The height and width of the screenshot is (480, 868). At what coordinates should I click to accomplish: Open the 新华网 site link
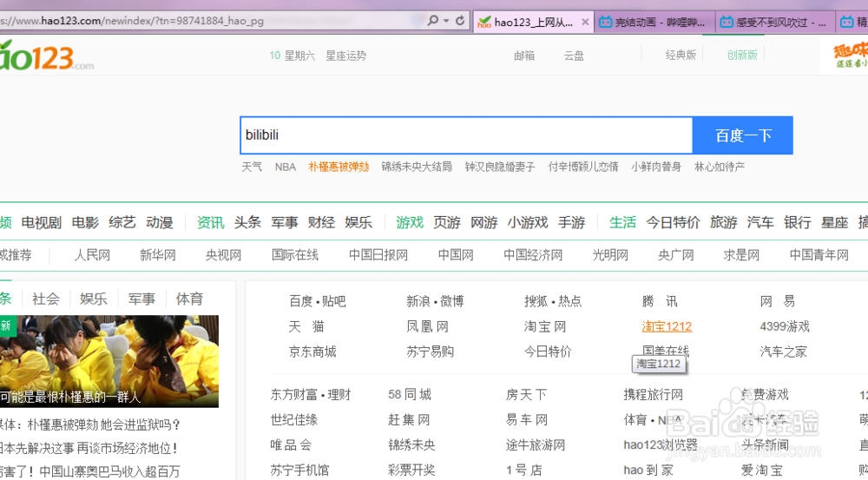click(158, 255)
